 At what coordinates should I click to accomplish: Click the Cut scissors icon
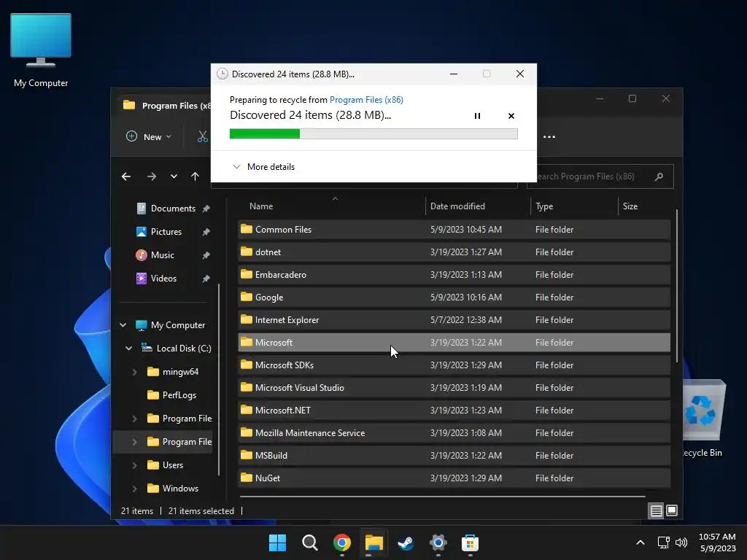(x=203, y=136)
